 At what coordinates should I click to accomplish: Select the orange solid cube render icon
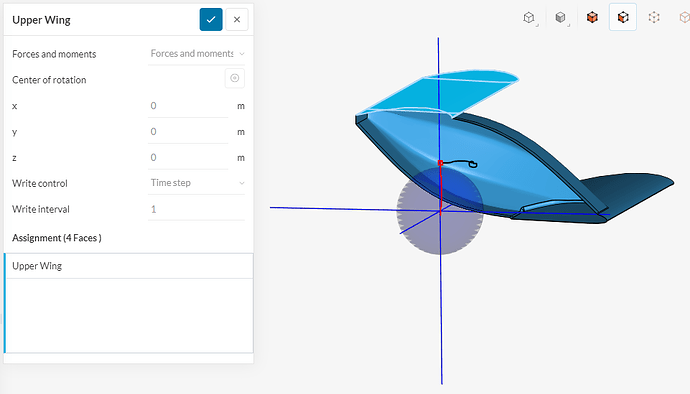pyautogui.click(x=592, y=17)
